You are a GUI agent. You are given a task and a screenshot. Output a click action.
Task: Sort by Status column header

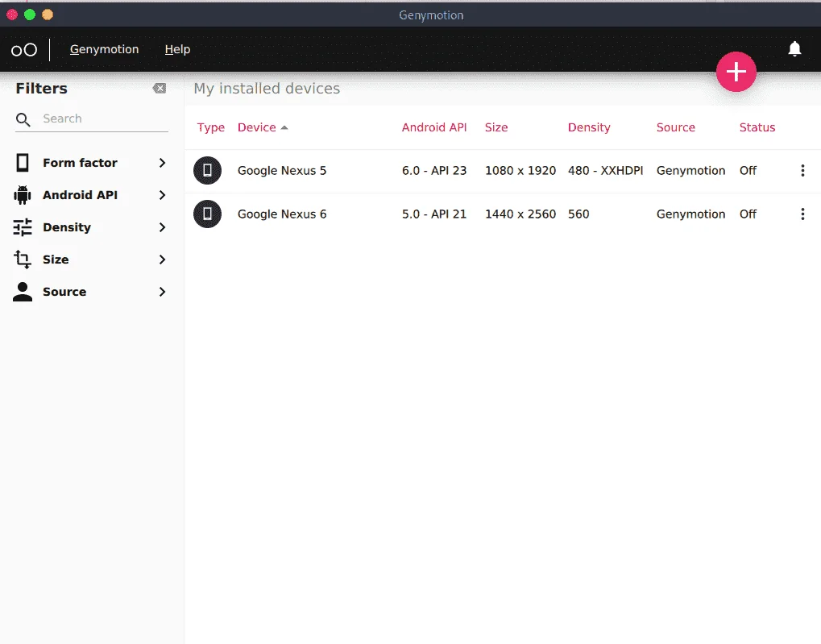click(x=757, y=127)
